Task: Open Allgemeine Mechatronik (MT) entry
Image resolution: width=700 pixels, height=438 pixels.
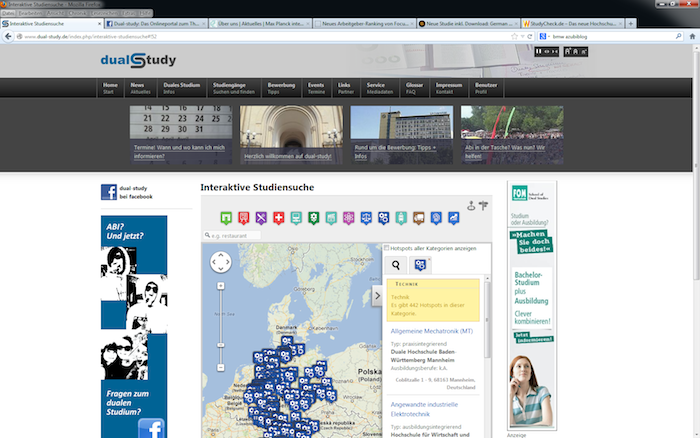Action: click(432, 331)
